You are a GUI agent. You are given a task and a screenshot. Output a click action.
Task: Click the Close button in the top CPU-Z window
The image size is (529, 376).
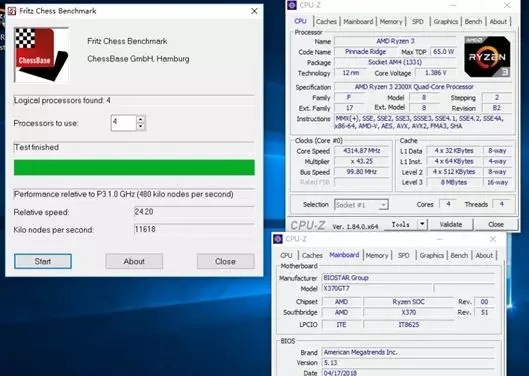496,224
